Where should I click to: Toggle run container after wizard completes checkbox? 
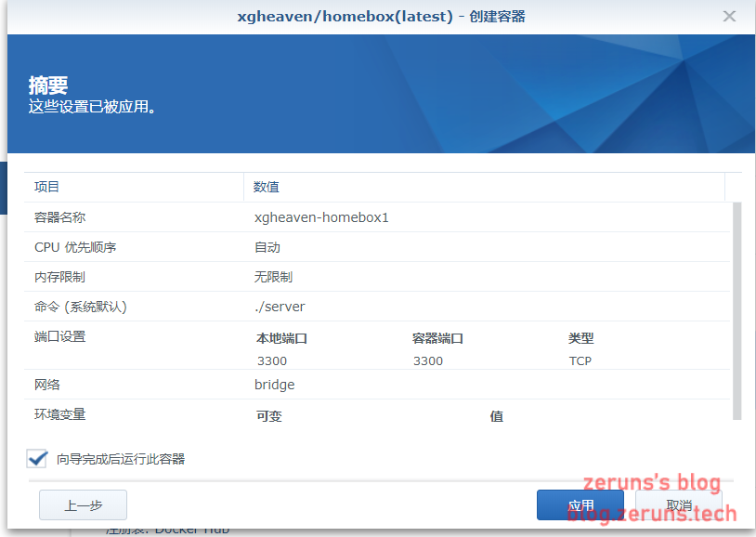click(37, 458)
